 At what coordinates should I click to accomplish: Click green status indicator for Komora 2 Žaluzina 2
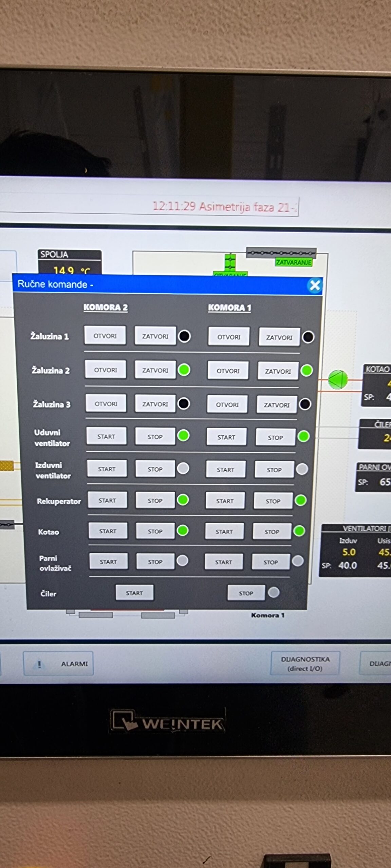(184, 370)
